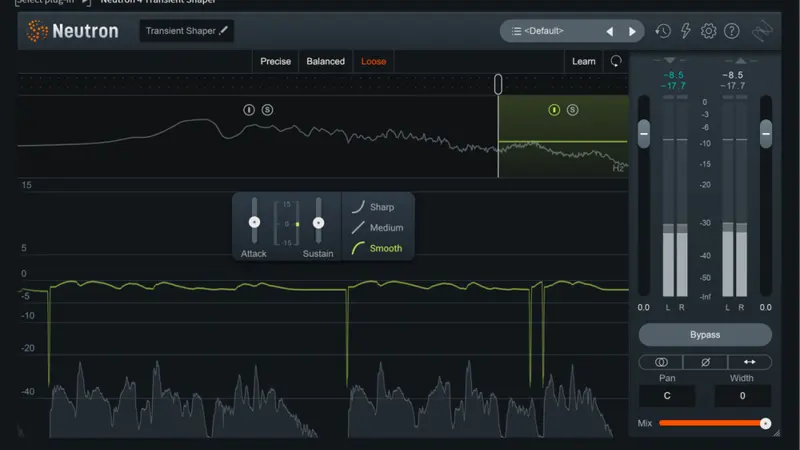Click the Learn button
Screen dimensions: 800x450
tap(584, 61)
